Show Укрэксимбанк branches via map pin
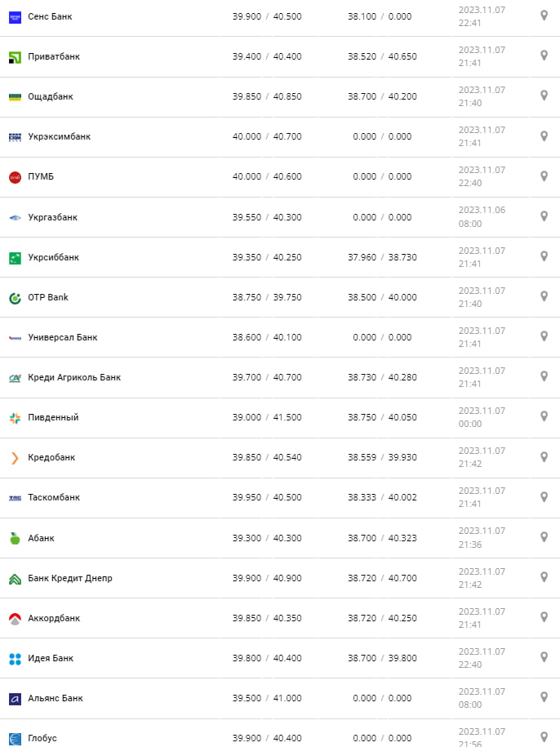 544,136
